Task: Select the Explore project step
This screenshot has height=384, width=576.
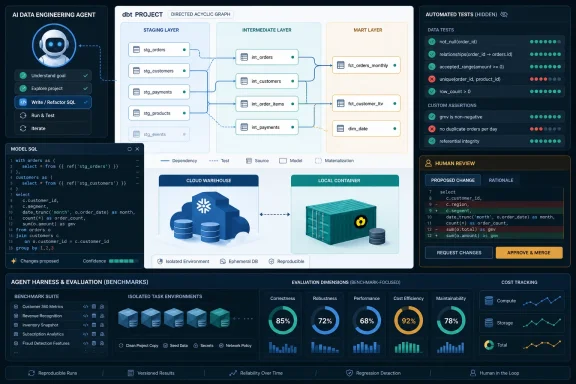Action: click(x=53, y=88)
